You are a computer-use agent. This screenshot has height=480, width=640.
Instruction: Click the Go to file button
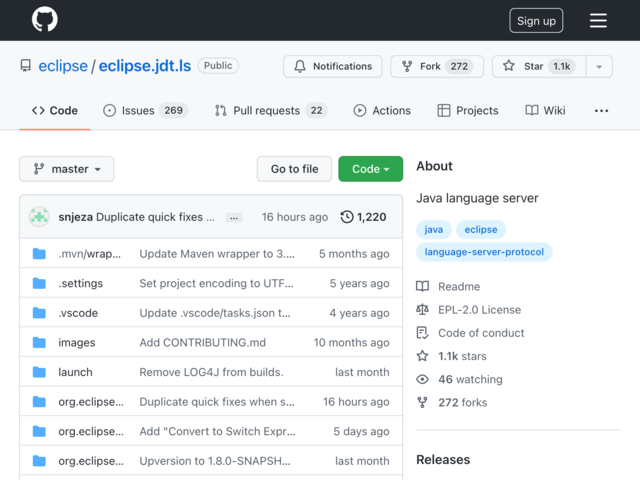click(294, 169)
